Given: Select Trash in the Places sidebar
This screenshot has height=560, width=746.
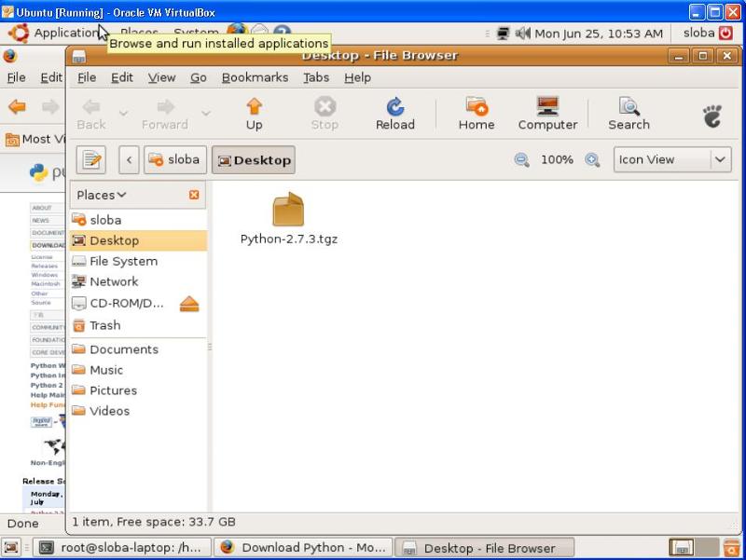Looking at the screenshot, I should tap(138, 325).
